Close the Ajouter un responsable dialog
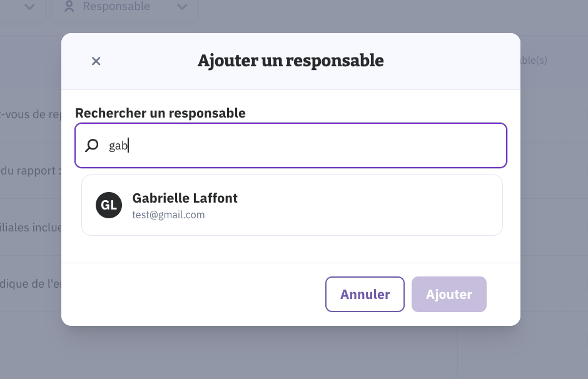588x379 pixels. (x=96, y=61)
